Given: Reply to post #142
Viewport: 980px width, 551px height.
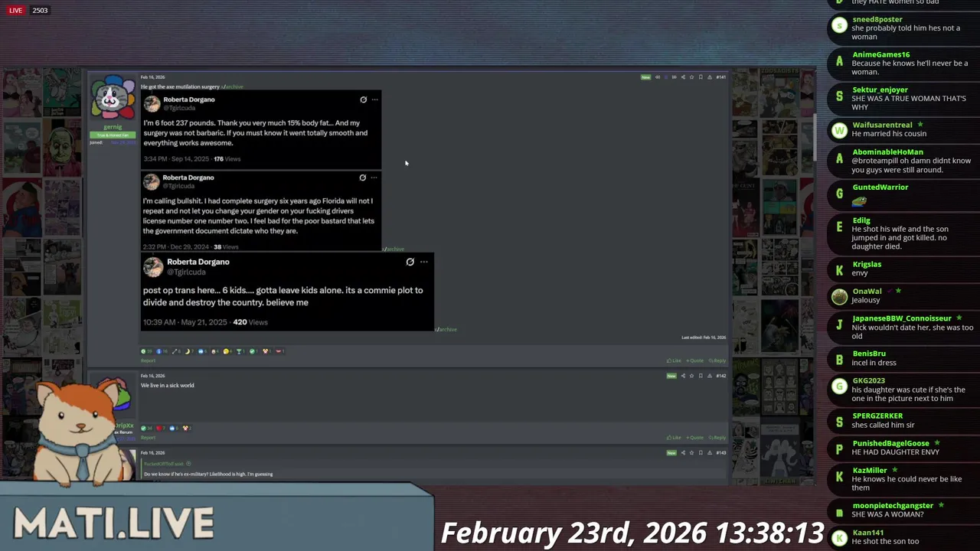Looking at the screenshot, I should pyautogui.click(x=717, y=438).
